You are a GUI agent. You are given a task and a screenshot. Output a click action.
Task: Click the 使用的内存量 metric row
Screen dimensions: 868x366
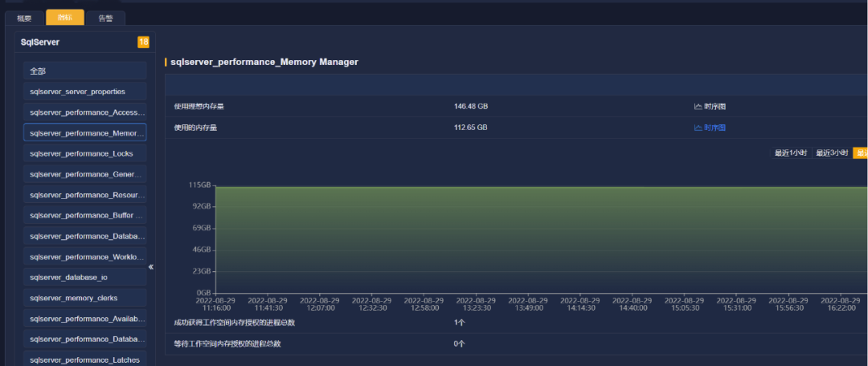point(516,128)
